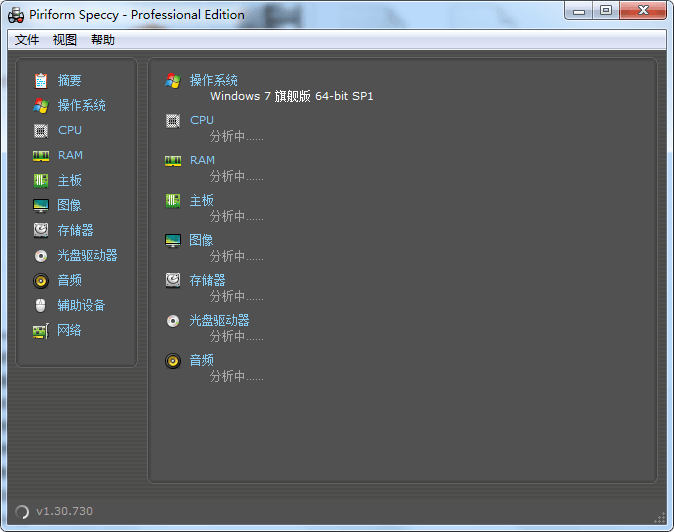Open the 文件 menu
The image size is (674, 532).
tap(27, 40)
